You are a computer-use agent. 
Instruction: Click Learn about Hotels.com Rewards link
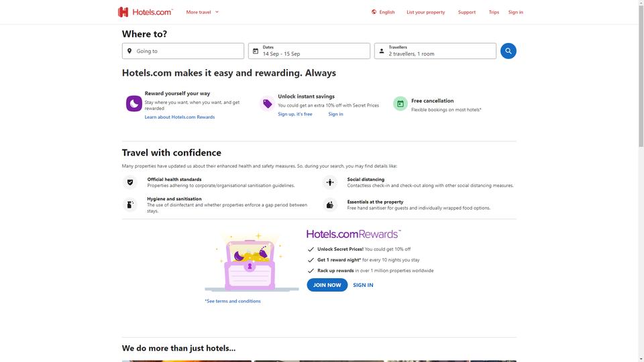click(x=180, y=117)
